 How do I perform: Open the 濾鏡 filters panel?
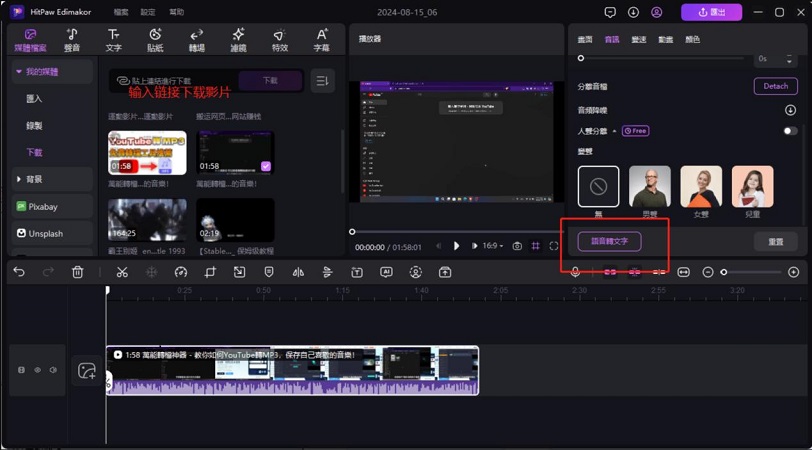tap(238, 40)
